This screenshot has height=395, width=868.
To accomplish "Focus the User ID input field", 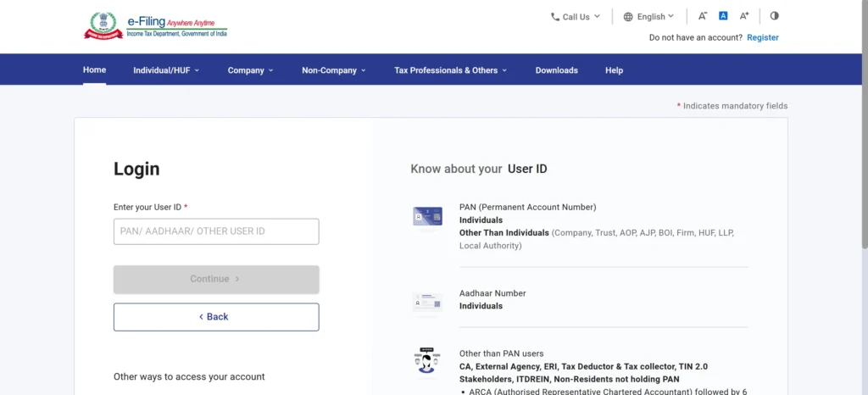I will click(216, 231).
